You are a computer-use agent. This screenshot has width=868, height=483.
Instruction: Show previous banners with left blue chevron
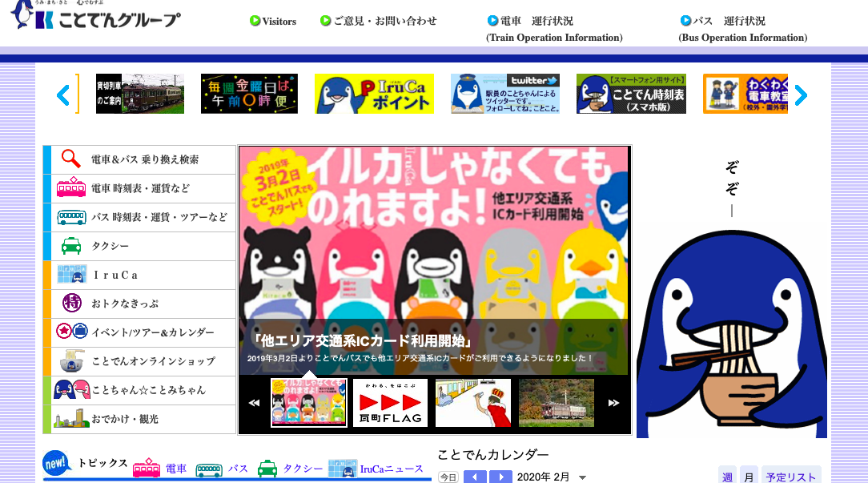63,95
